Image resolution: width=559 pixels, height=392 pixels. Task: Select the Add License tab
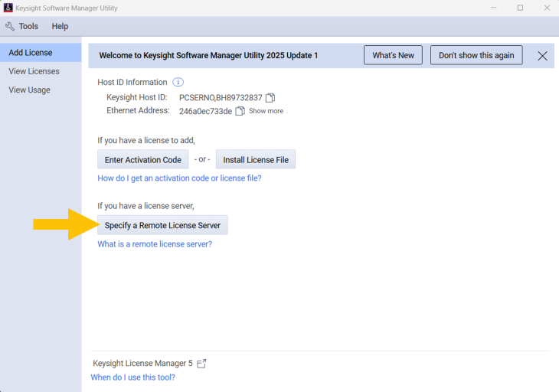41,53
